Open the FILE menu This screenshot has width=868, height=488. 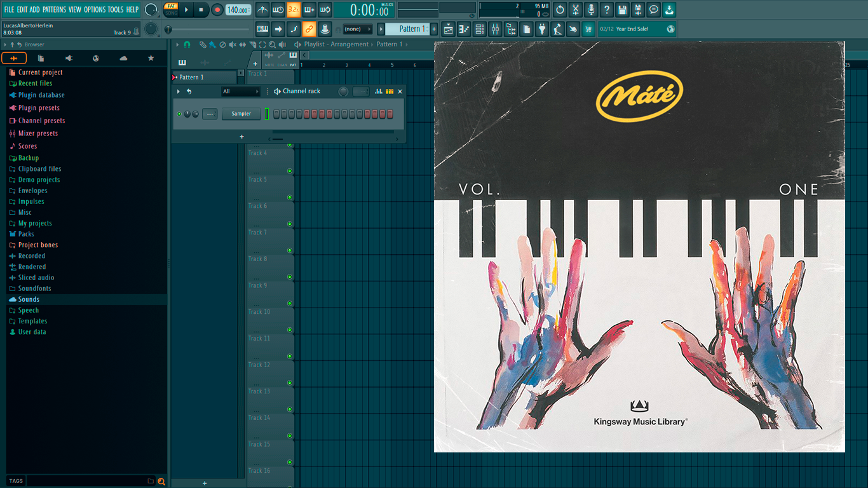(x=9, y=10)
